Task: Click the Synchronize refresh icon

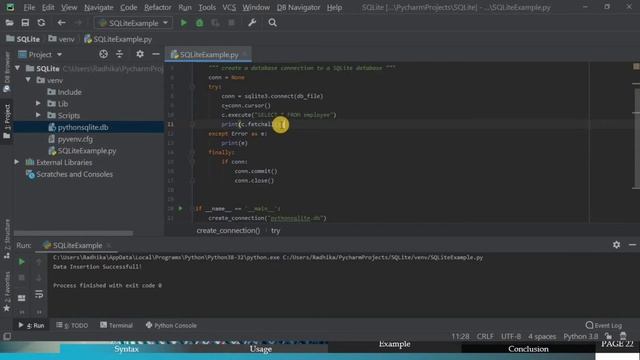Action: click(x=41, y=23)
